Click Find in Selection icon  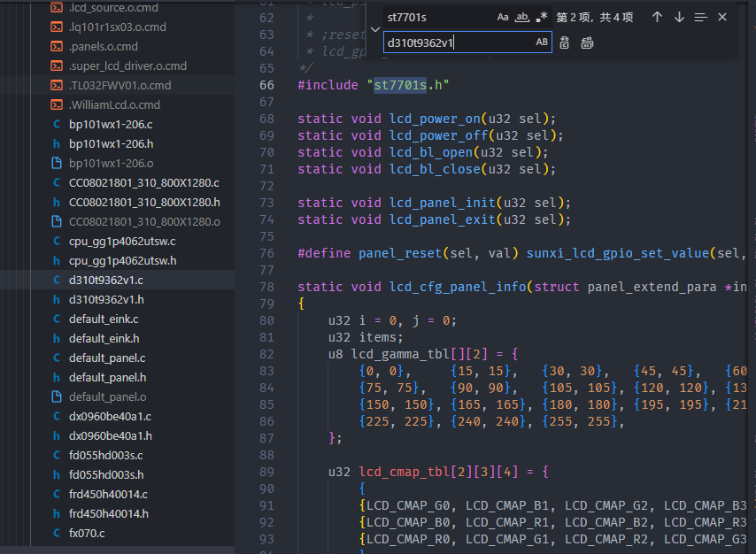coord(701,17)
